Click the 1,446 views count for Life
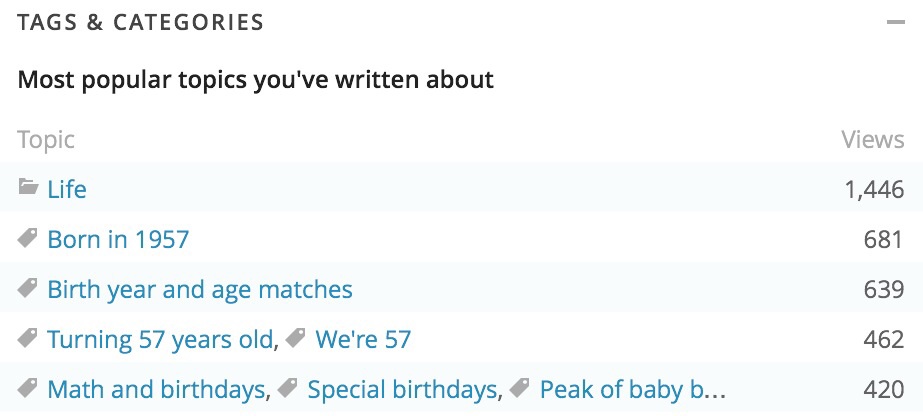This screenshot has width=923, height=416. click(874, 189)
